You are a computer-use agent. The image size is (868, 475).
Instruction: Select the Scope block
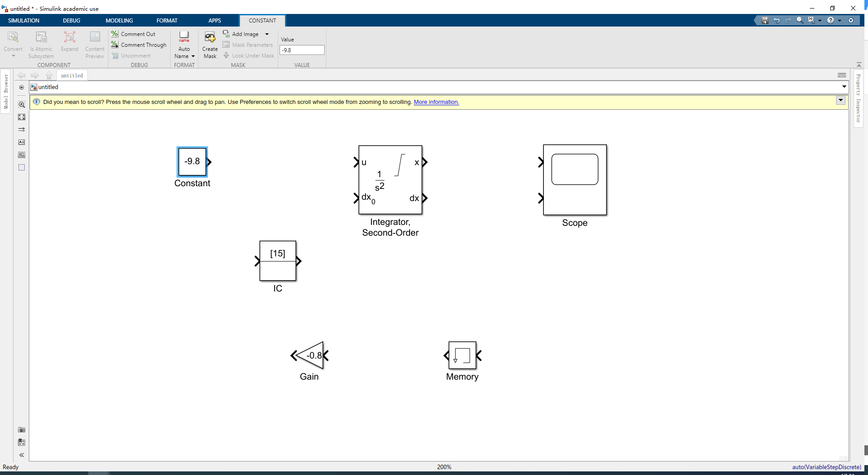click(x=575, y=180)
